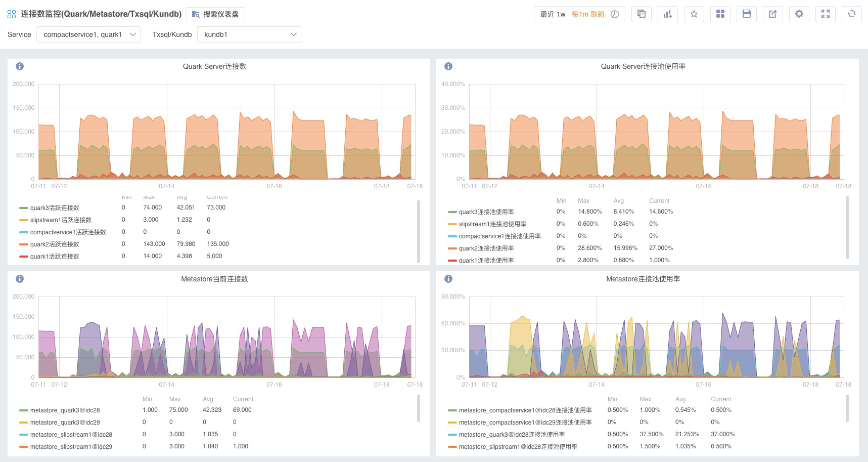Screen dimensions: 868x462
Task: Select metastore_compactservice1@idc28连接池使用率 legend entry
Action: [525, 410]
